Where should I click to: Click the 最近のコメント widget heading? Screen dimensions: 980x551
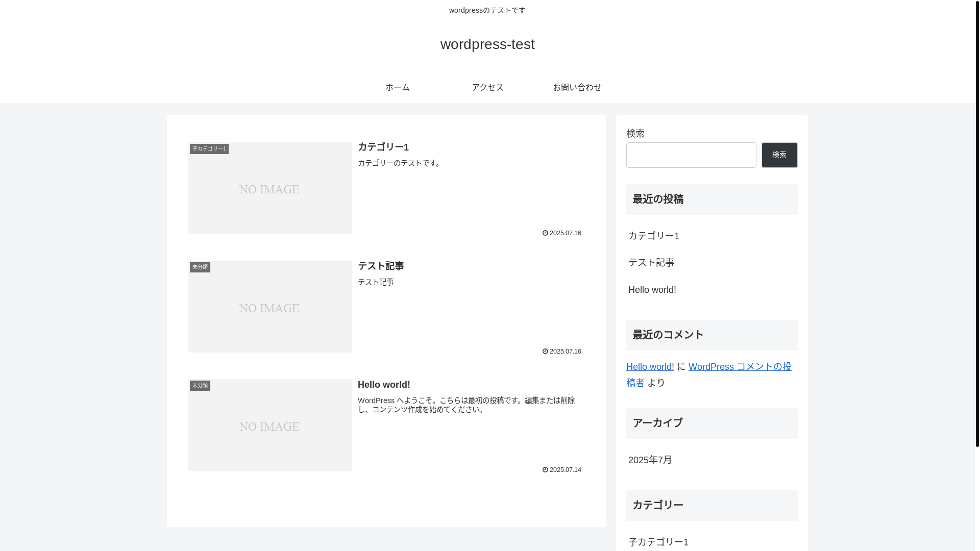pos(712,335)
